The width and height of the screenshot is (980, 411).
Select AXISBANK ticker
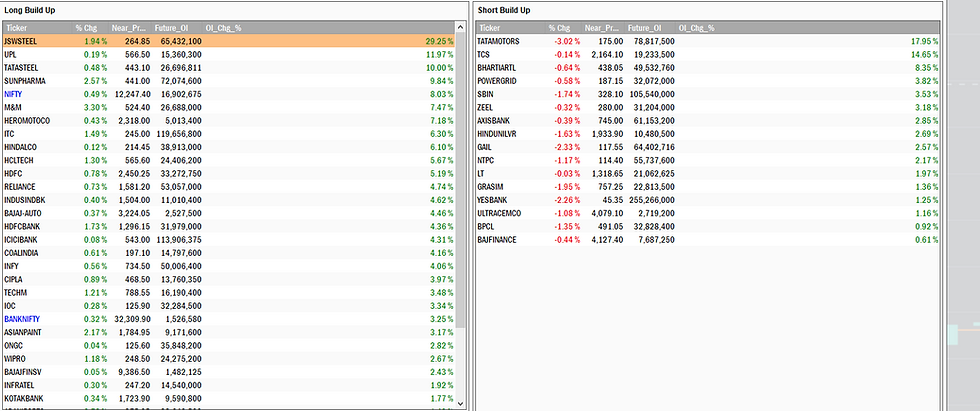(x=494, y=121)
